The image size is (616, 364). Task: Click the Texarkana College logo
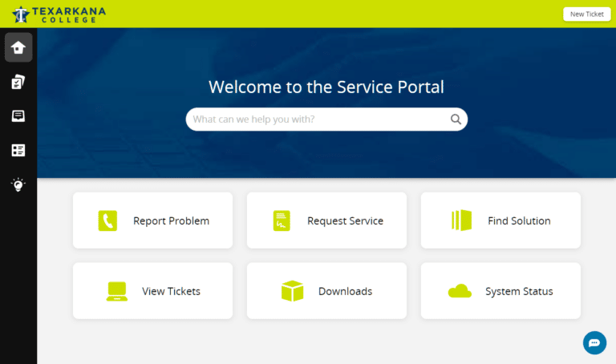[x=59, y=14]
